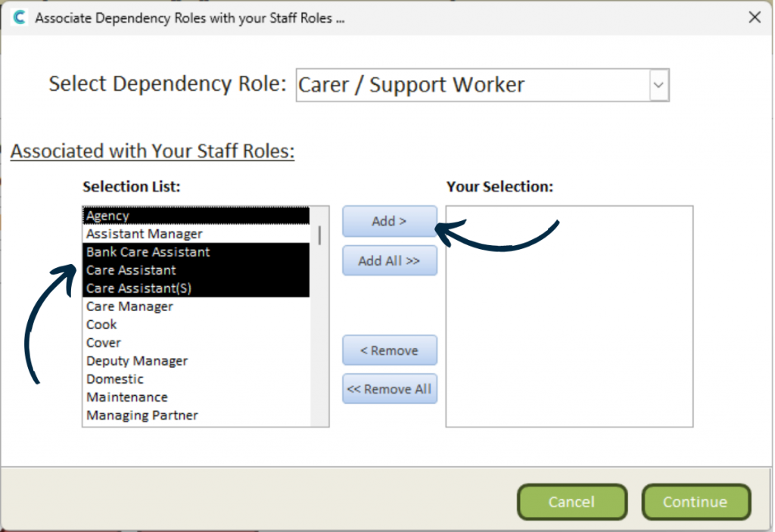Select Agency in the Selection List
Viewport: 775px width, 532px height.
[108, 216]
